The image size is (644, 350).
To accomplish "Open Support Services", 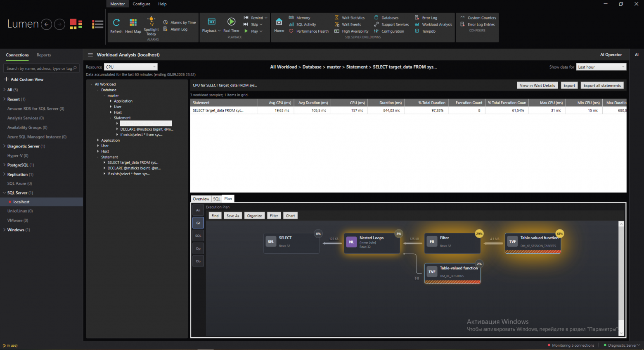I will click(x=391, y=24).
